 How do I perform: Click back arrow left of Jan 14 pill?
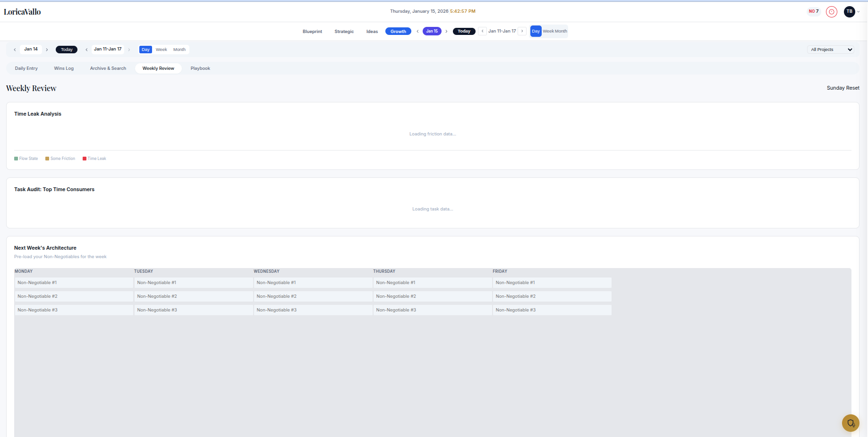pyautogui.click(x=14, y=49)
